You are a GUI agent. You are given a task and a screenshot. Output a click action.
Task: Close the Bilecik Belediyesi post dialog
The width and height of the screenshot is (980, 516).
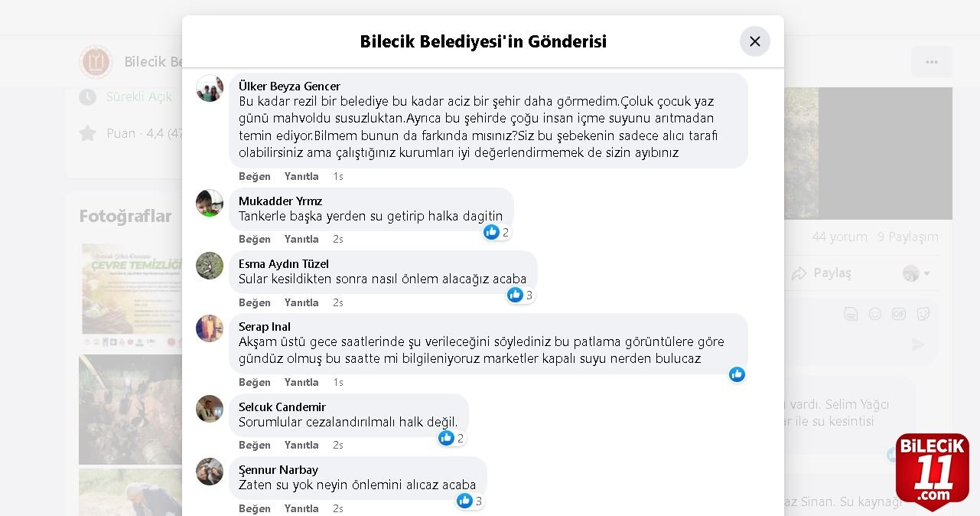coord(754,41)
